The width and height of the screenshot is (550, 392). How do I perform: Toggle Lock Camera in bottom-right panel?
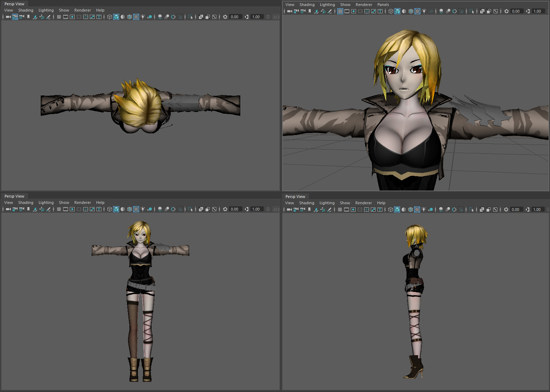296,210
